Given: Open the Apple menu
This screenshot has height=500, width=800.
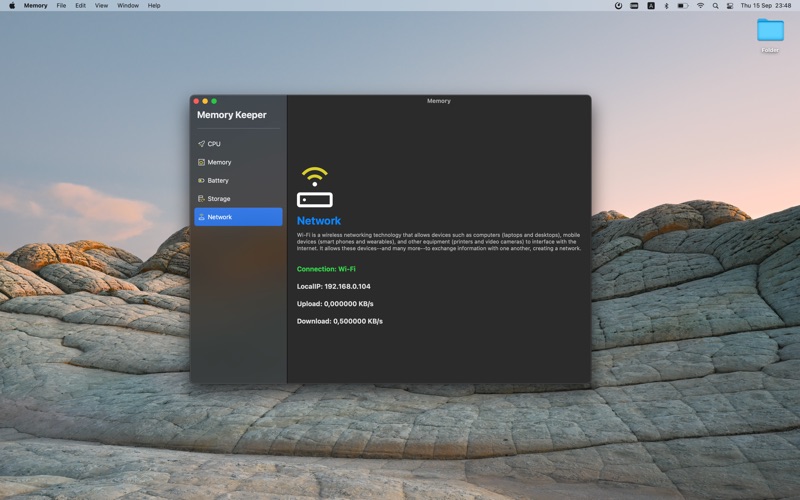Looking at the screenshot, I should pyautogui.click(x=12, y=6).
